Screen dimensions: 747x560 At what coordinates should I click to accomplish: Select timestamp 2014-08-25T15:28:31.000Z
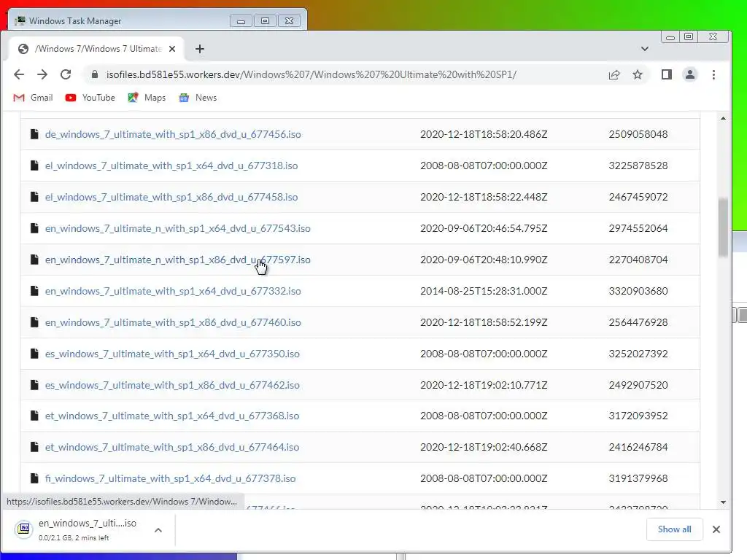click(484, 291)
